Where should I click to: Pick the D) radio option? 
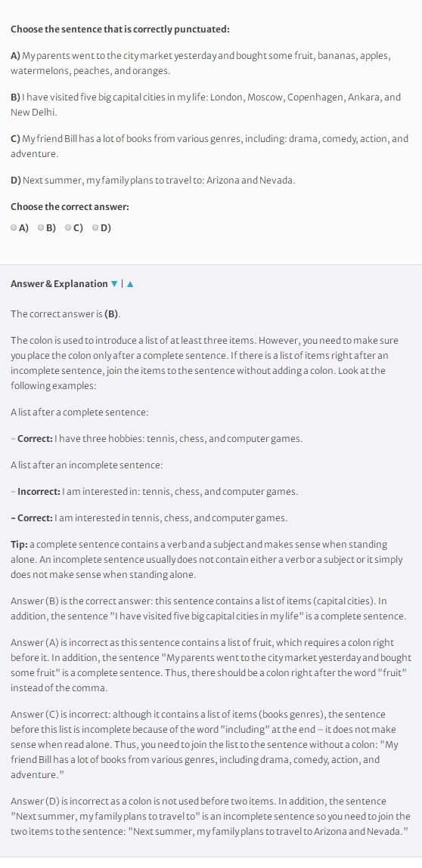[x=95, y=227]
